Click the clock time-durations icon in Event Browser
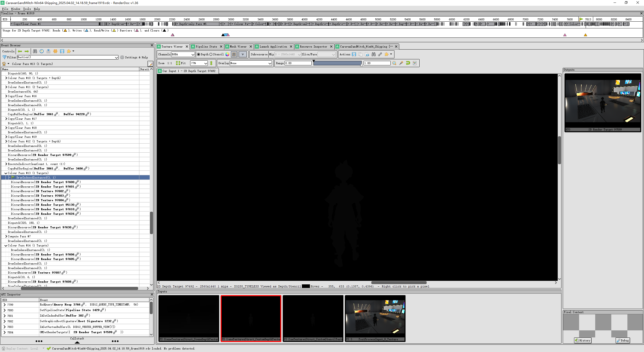 coord(42,51)
